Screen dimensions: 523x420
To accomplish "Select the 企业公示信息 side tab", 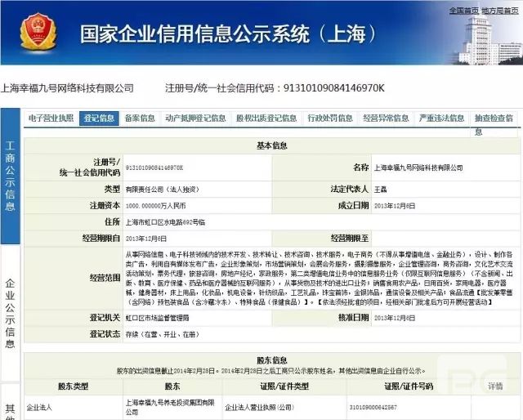I will point(10,313).
